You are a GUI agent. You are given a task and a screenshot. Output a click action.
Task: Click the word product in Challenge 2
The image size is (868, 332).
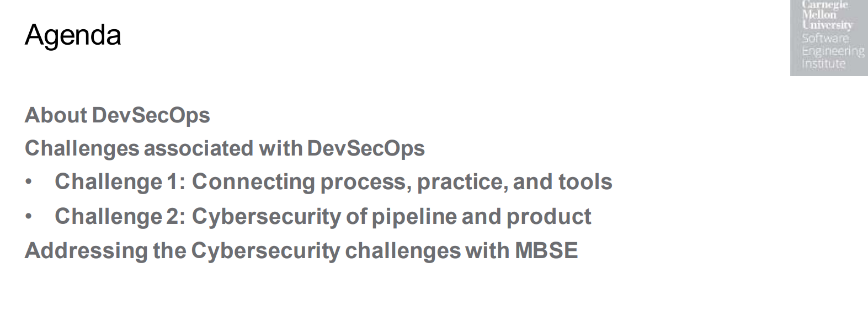point(549,217)
